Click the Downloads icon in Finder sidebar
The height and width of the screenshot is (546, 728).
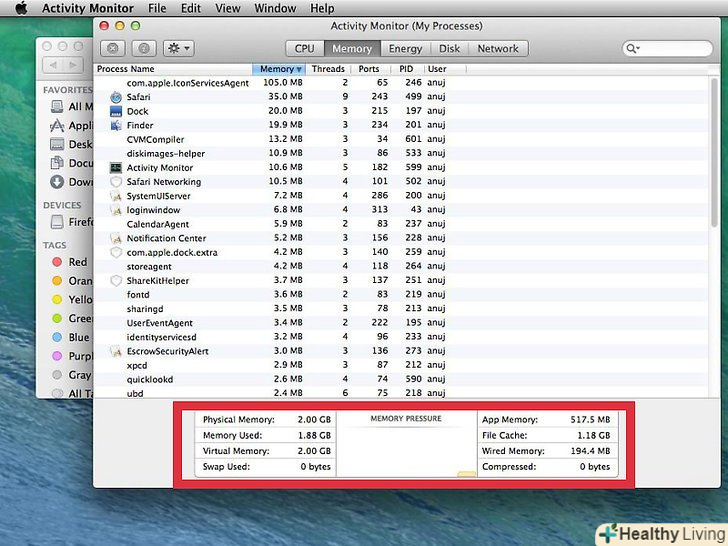click(57, 182)
